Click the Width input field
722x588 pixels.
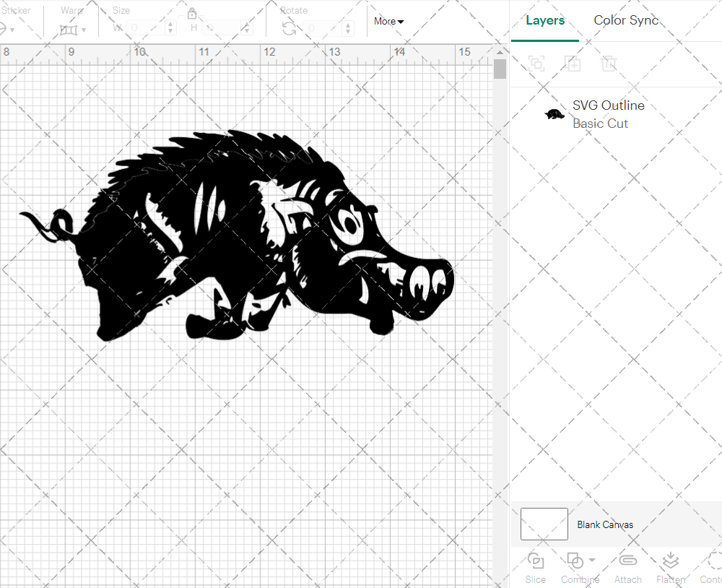coord(144,27)
